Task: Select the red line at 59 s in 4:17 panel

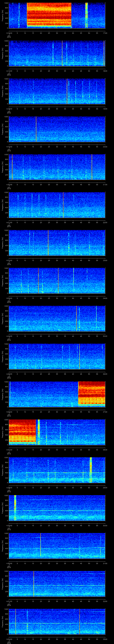Action: pyautogui.click(x=104, y=53)
